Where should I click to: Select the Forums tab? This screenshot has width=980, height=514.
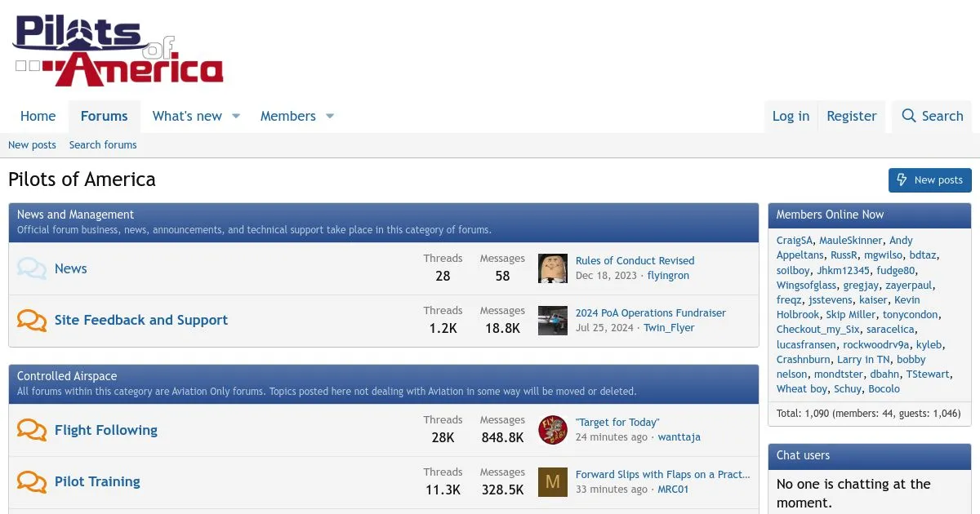105,116
